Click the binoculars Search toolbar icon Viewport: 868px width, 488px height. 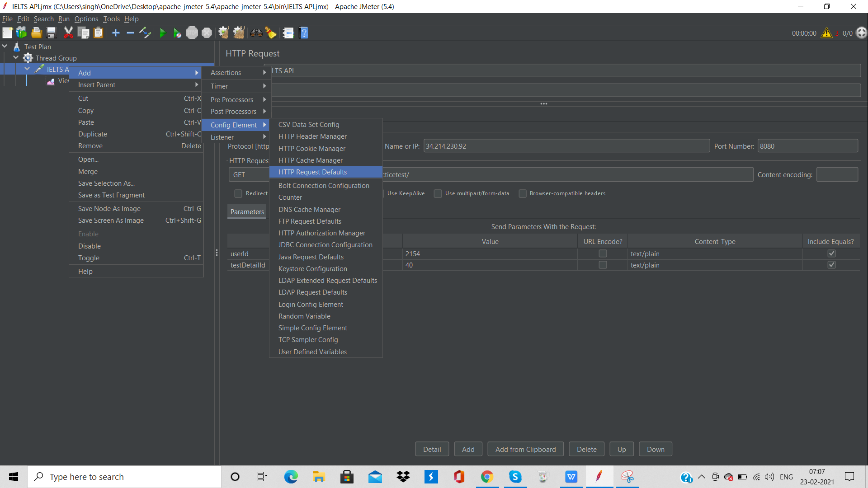[x=256, y=33]
